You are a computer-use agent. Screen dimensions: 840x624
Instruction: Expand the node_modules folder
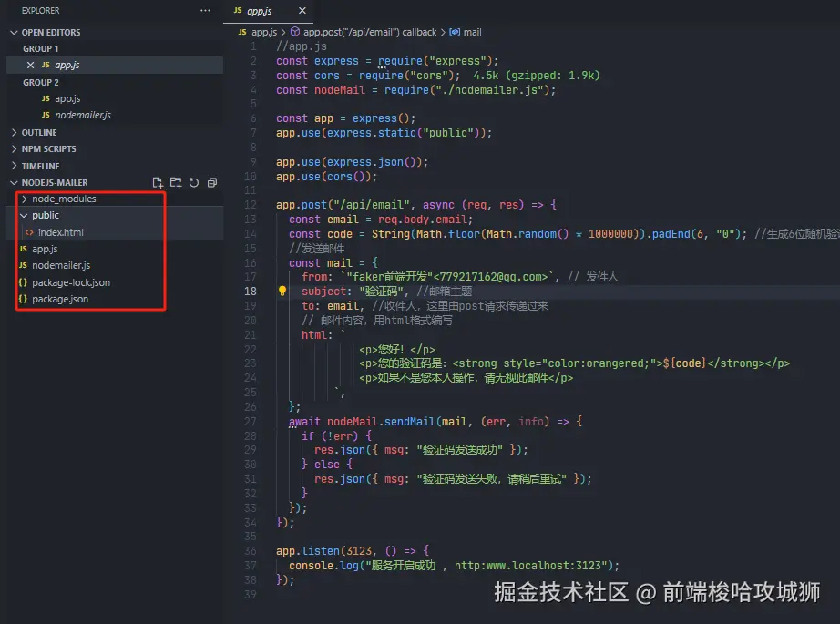pyautogui.click(x=64, y=199)
